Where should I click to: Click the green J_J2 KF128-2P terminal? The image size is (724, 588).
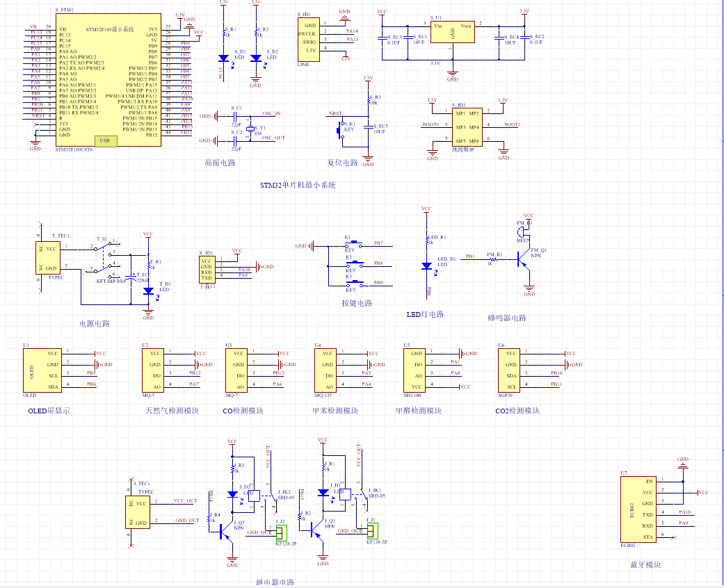point(280,533)
